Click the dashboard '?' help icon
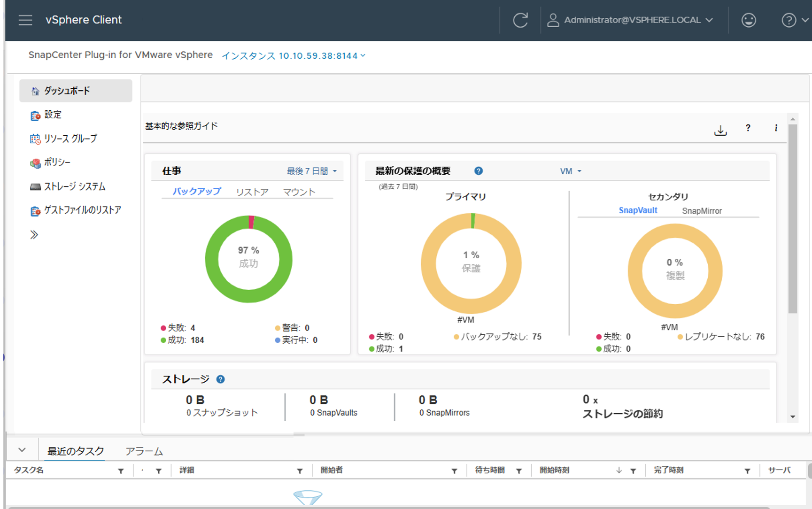 click(748, 128)
